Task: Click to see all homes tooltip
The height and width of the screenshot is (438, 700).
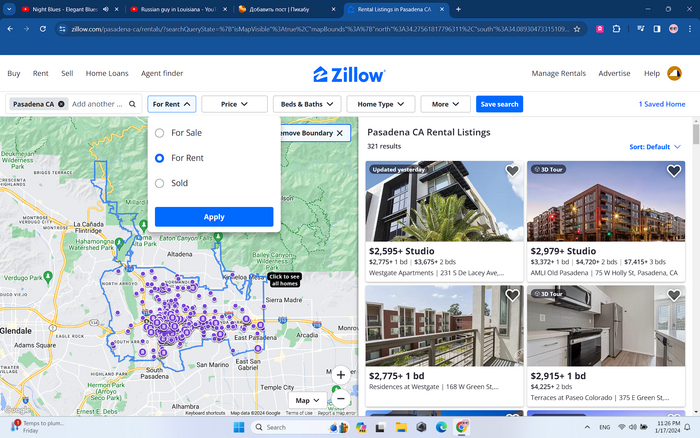Action: pyautogui.click(x=285, y=280)
